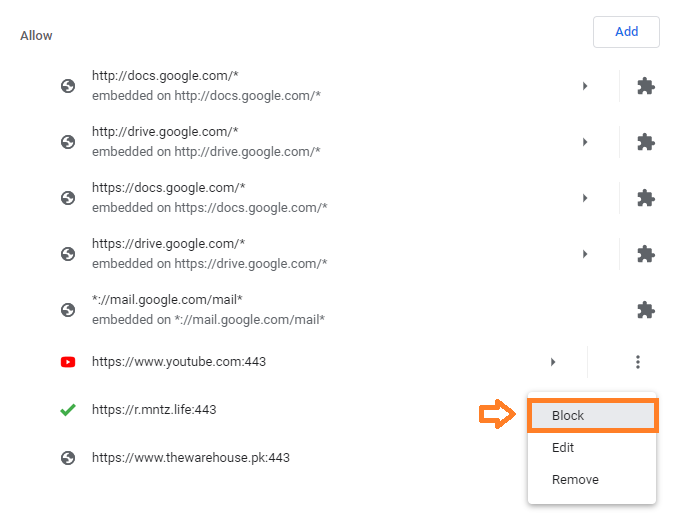Expand details arrow for https://docs.google.com

click(585, 198)
